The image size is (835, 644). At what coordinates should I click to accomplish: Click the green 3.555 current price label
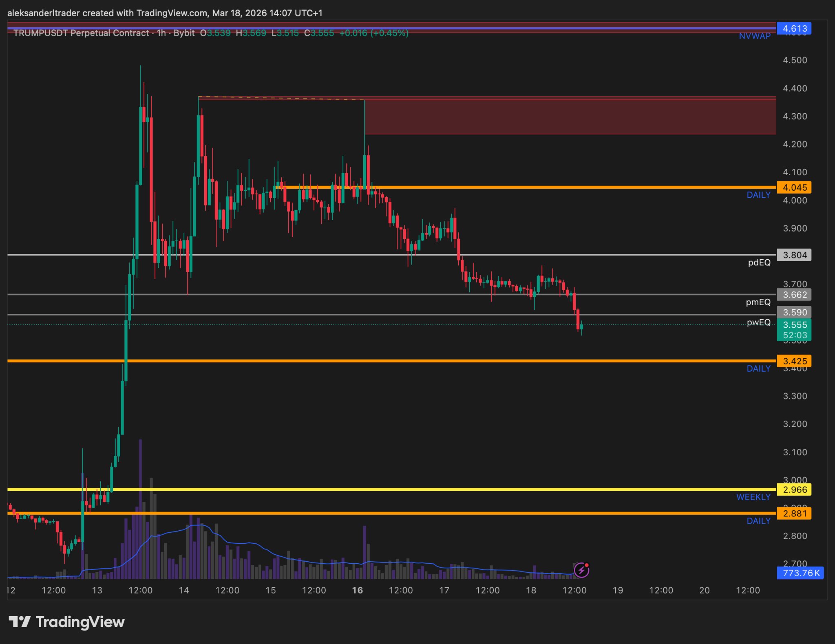pos(794,325)
